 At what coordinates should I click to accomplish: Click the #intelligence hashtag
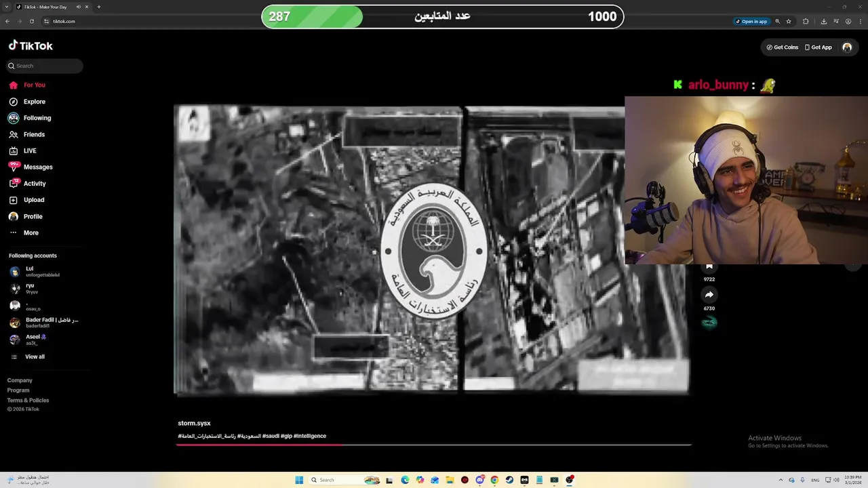click(310, 436)
